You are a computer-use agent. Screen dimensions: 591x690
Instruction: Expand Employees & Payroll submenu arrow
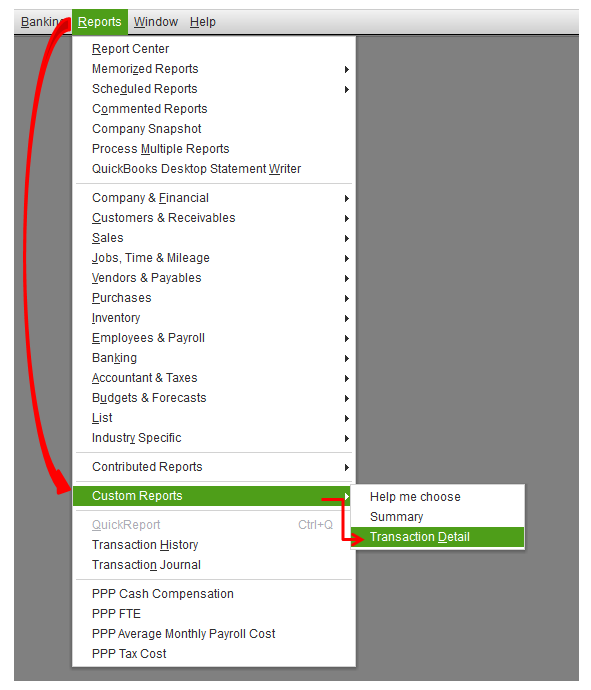(347, 338)
